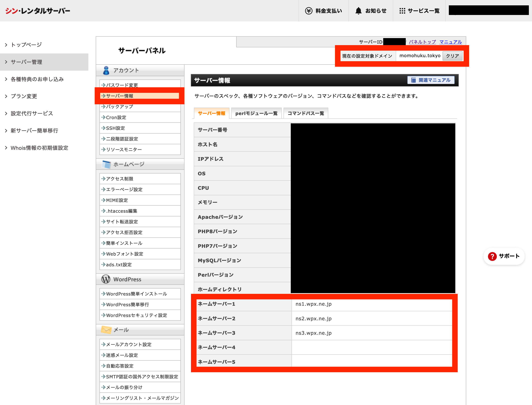Screen dimensions: 532x405
Task: Open SSH設定 menu item
Action: [x=140, y=128]
